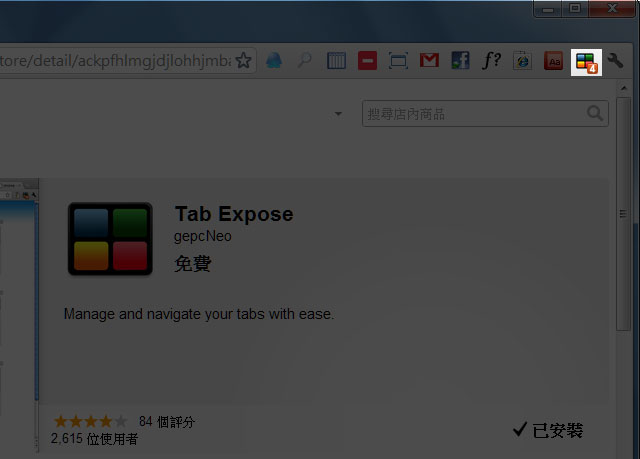Click the address bar URL text
This screenshot has height=459, width=640.
(x=116, y=61)
